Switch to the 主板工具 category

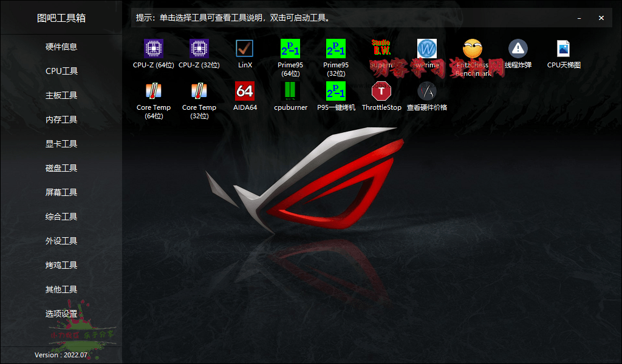tap(61, 95)
